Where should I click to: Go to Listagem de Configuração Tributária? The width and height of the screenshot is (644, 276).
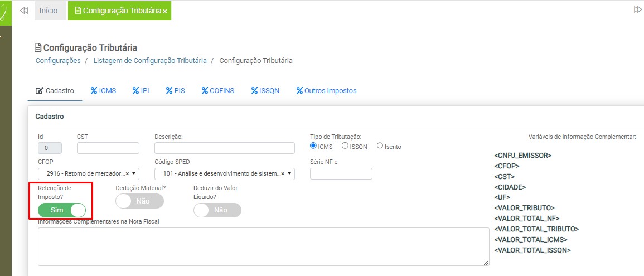[149, 60]
